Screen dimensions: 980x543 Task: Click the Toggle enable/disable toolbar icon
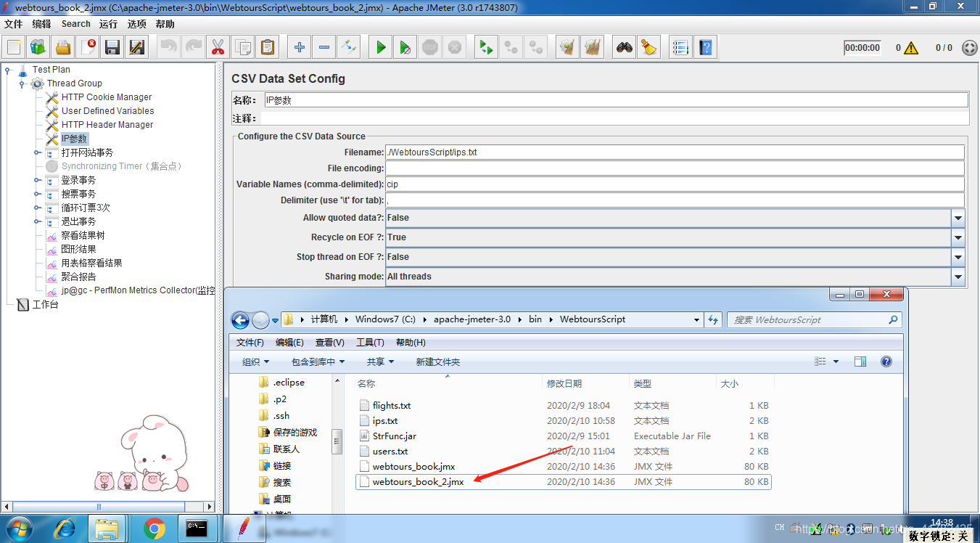tap(349, 48)
